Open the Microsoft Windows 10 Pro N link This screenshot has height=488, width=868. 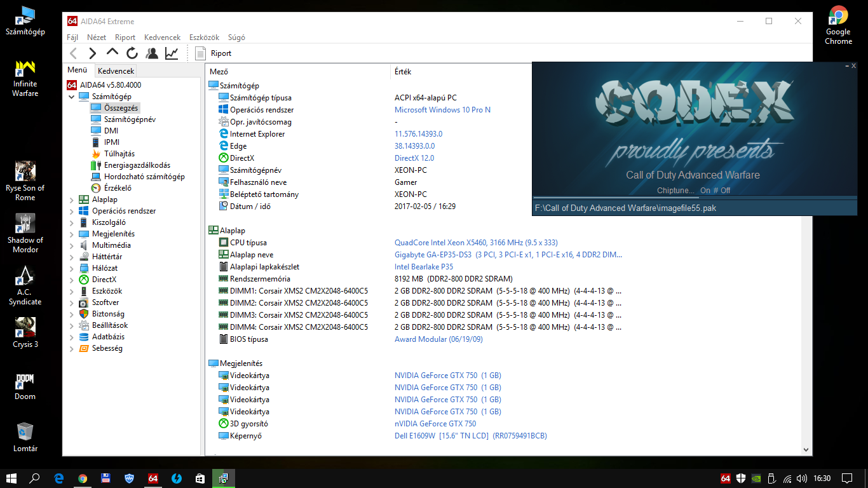coord(442,110)
